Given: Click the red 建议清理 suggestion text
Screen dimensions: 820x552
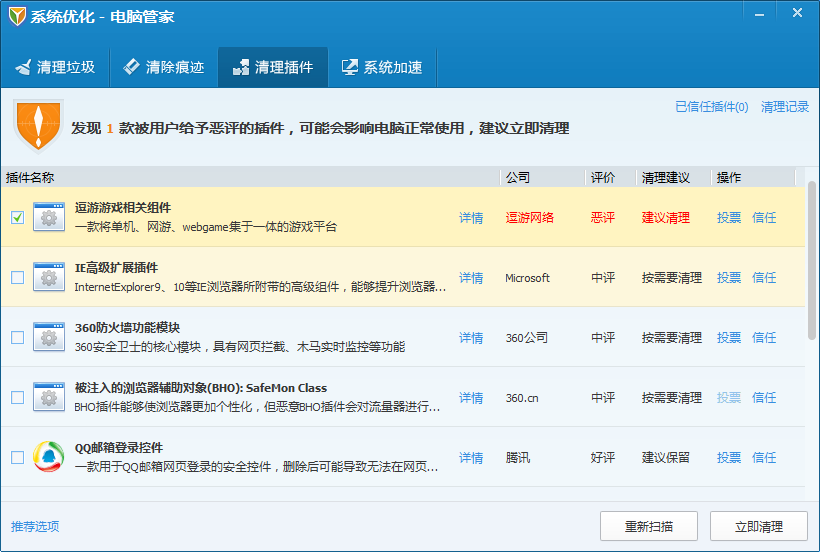Looking at the screenshot, I should click(666, 218).
